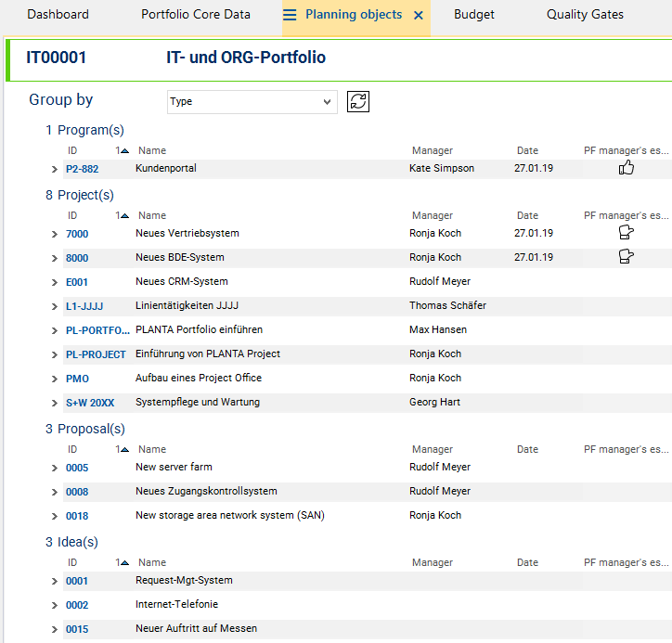Expand proposal 0005 New server farm
The height and width of the screenshot is (643, 672).
pos(55,468)
